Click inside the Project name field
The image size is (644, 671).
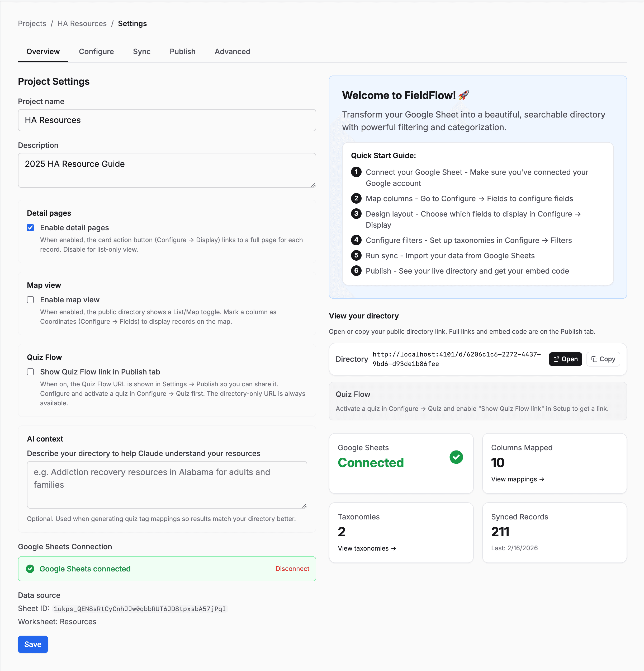(167, 120)
